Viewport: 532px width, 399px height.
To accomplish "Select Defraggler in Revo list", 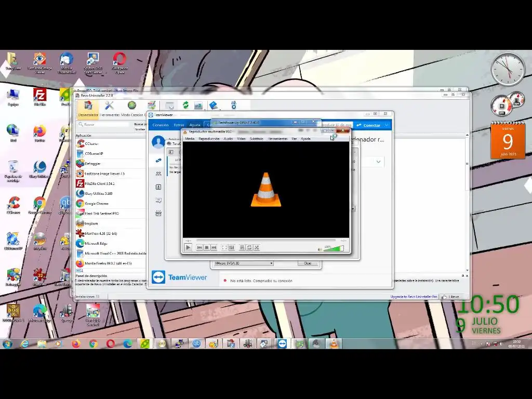I will point(111,164).
